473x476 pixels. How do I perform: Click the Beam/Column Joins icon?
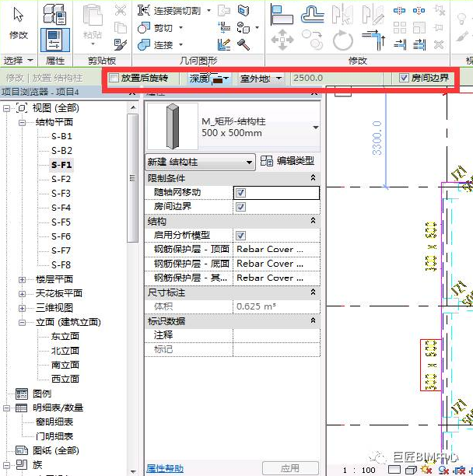pos(224,28)
